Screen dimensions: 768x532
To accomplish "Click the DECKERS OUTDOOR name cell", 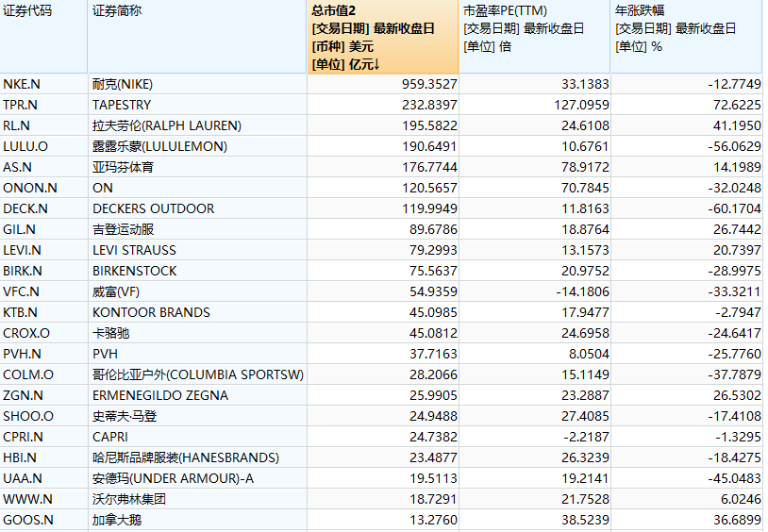I will coord(197,208).
